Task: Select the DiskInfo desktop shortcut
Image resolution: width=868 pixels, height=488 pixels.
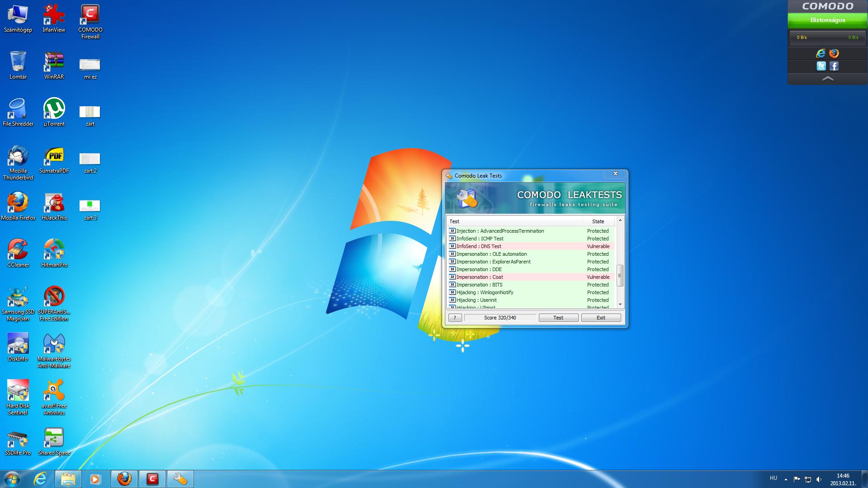Action: (x=18, y=347)
